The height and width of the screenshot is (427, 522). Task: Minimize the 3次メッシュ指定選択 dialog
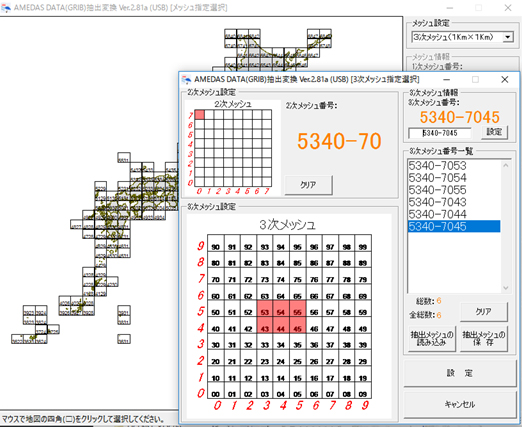point(447,80)
